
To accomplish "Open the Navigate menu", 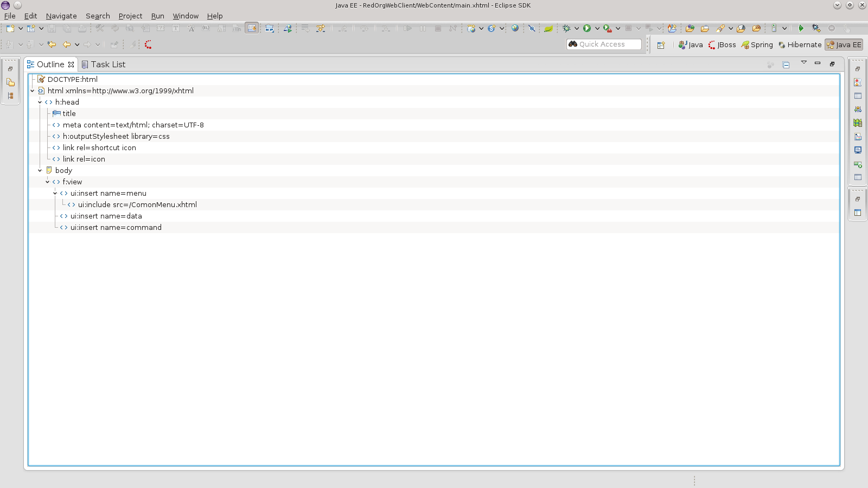I will [x=61, y=16].
